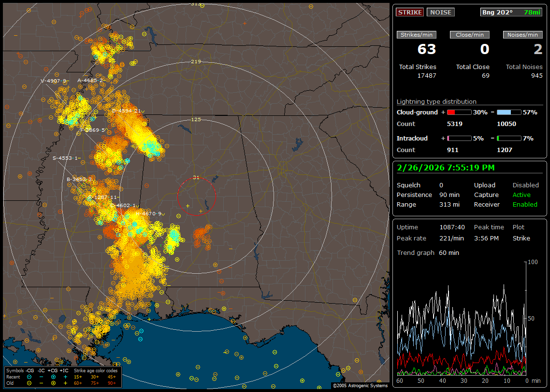Click the Strikes/min header button

(x=417, y=35)
